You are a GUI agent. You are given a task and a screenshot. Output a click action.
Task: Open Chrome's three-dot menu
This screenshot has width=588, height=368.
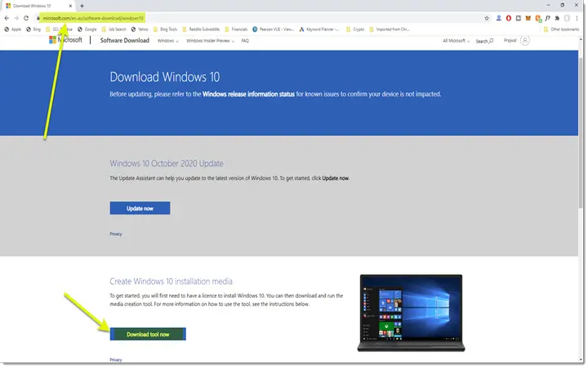click(577, 18)
